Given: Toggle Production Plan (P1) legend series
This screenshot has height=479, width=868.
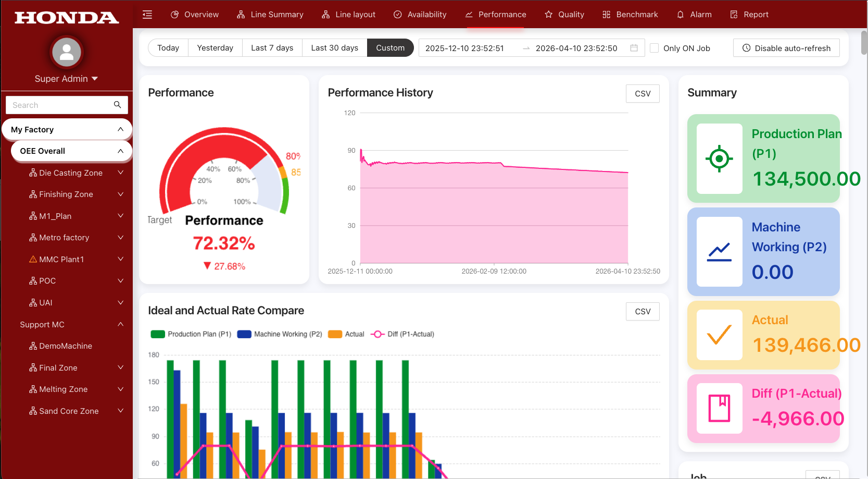Looking at the screenshot, I should coord(191,334).
